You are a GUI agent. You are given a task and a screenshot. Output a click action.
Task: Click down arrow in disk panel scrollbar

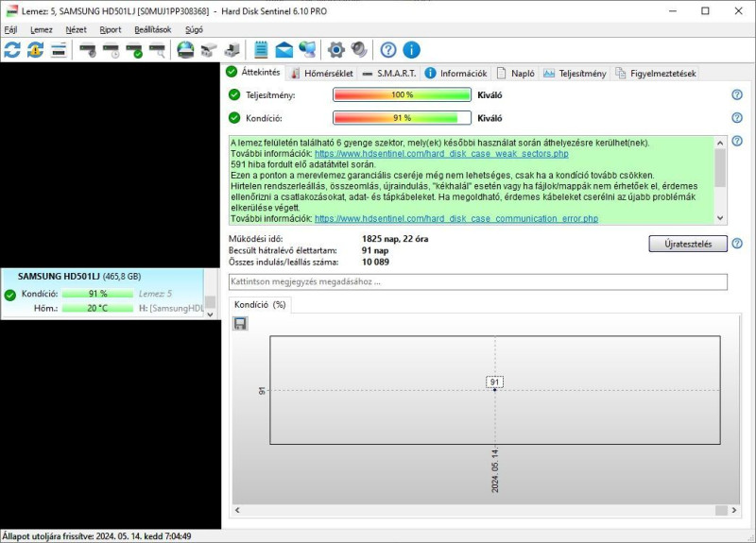(x=210, y=314)
